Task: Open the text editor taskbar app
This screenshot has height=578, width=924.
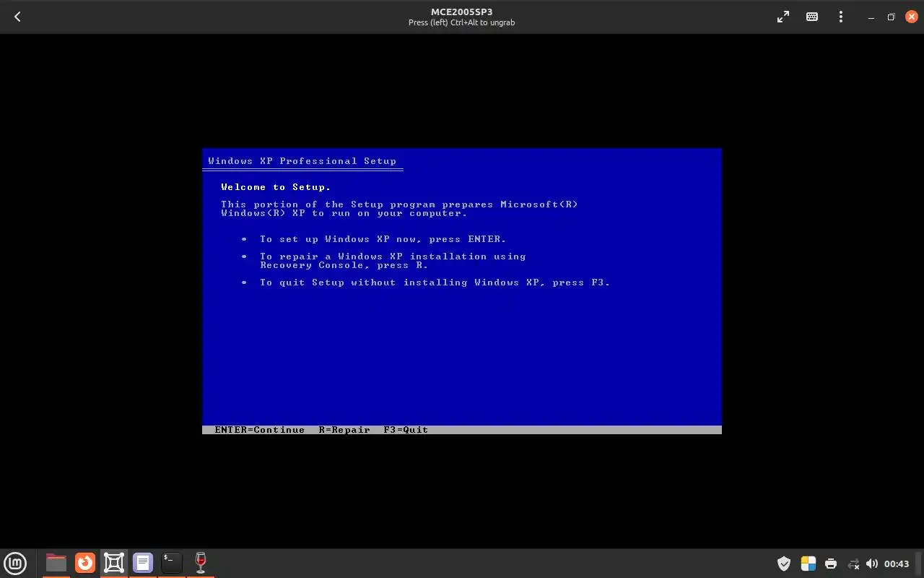Action: point(143,562)
